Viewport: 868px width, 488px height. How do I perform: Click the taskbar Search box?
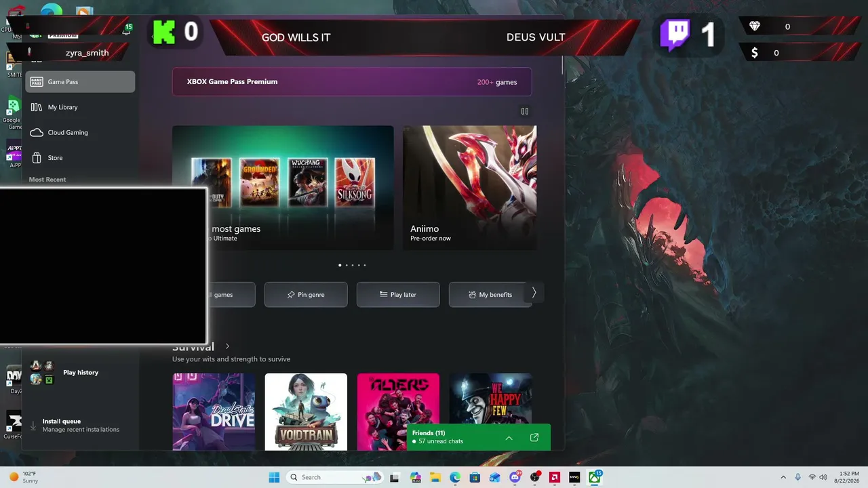(x=335, y=477)
